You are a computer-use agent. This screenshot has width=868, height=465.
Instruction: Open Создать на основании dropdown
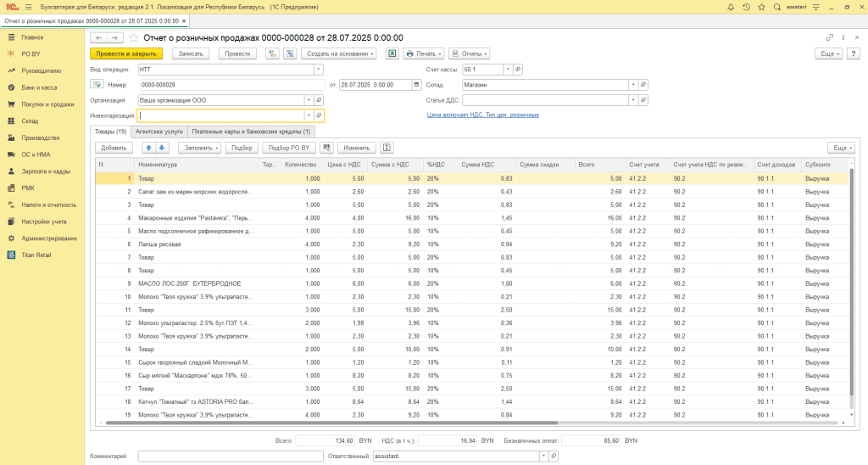tap(339, 53)
